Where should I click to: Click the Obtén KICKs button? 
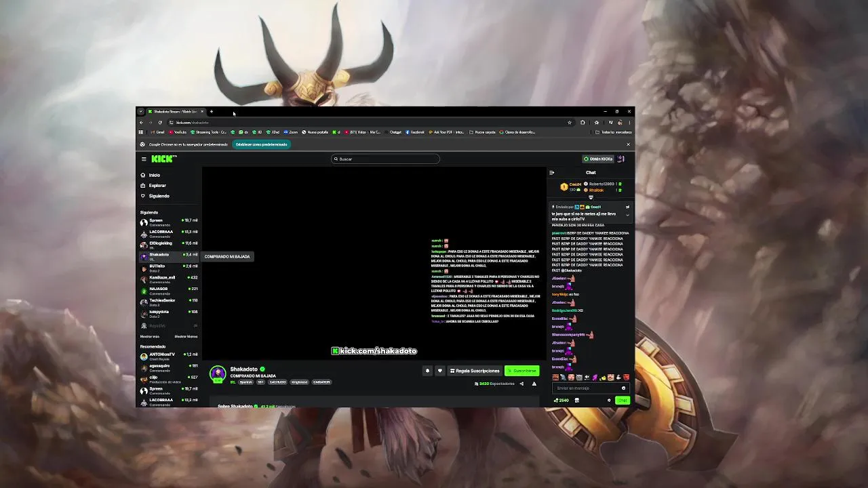point(598,159)
